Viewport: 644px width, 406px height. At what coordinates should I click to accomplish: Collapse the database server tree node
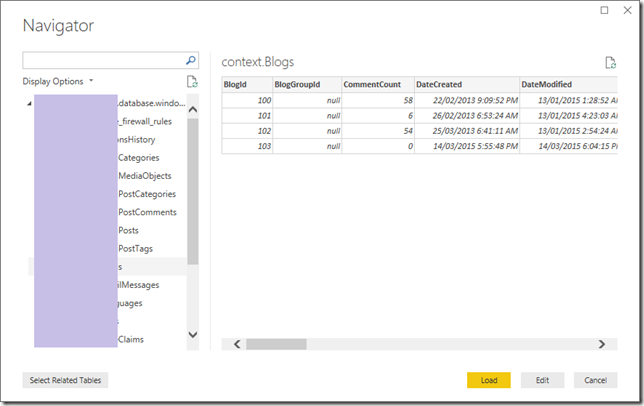click(29, 103)
